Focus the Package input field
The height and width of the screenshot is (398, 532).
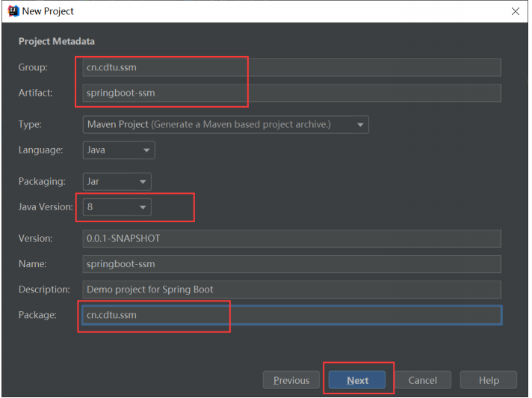point(291,315)
